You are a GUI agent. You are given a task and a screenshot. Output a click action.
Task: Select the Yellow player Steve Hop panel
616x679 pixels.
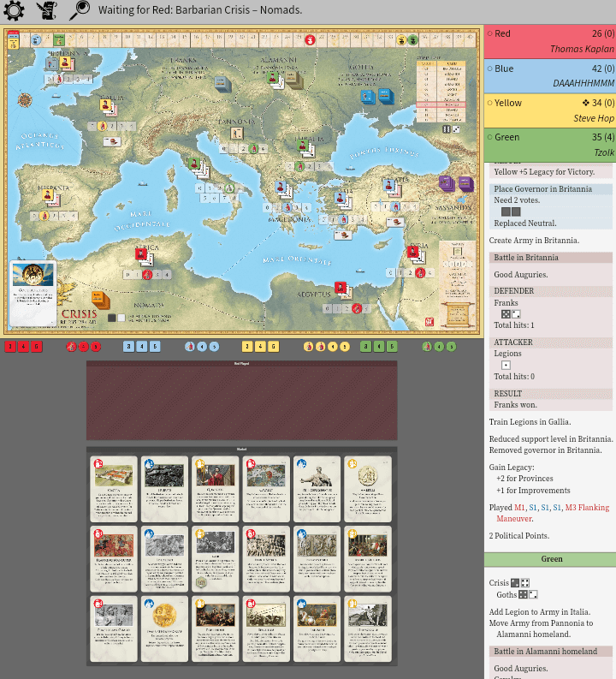coord(550,110)
